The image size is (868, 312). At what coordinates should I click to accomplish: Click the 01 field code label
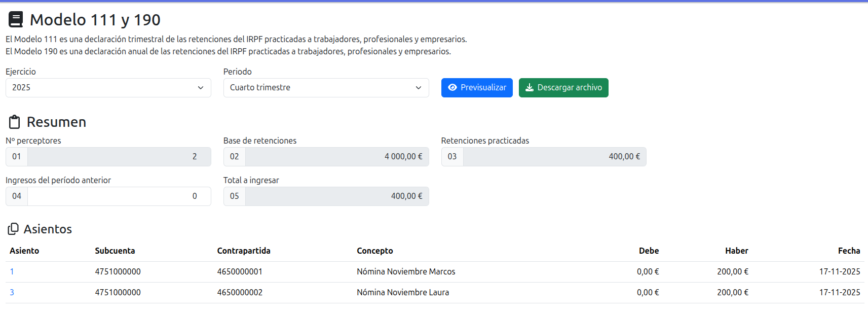(17, 157)
